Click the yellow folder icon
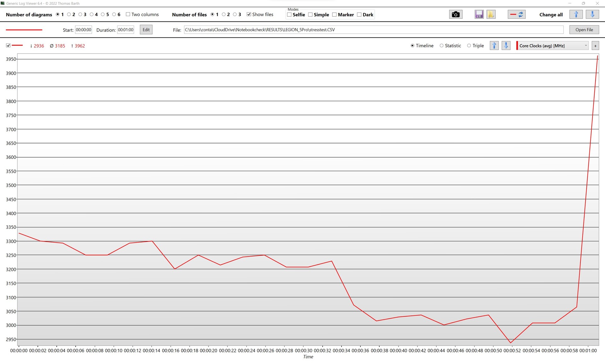The width and height of the screenshot is (605, 364). 491,14
